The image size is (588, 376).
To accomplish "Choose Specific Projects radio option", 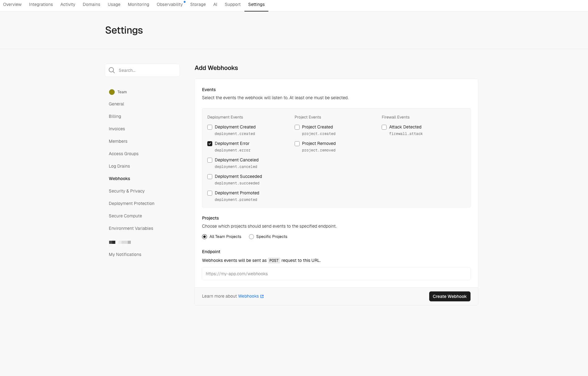I will 251,237.
